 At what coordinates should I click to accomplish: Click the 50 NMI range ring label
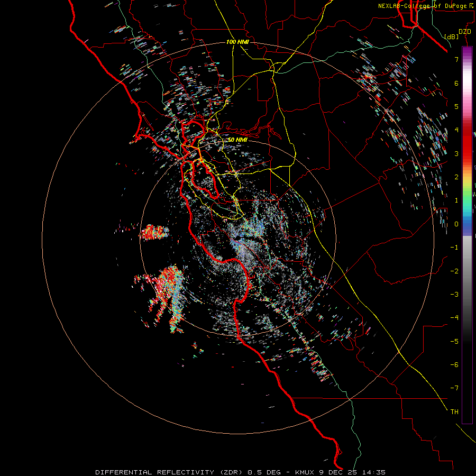click(x=237, y=140)
